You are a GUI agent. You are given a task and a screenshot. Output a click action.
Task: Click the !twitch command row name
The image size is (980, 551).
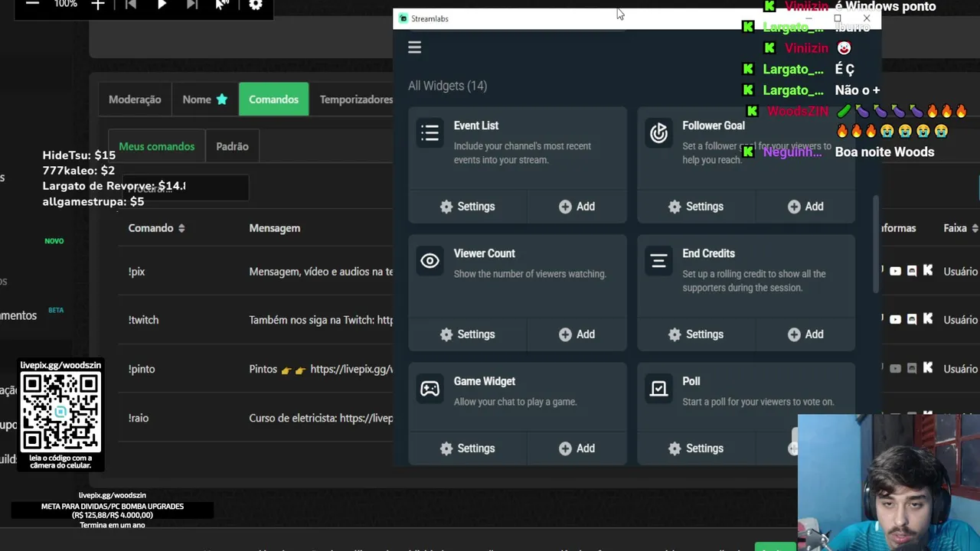coord(143,320)
